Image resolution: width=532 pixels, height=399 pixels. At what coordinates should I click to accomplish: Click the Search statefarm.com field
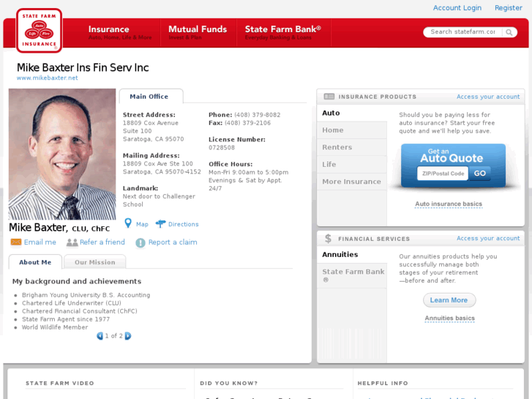pyautogui.click(x=462, y=32)
